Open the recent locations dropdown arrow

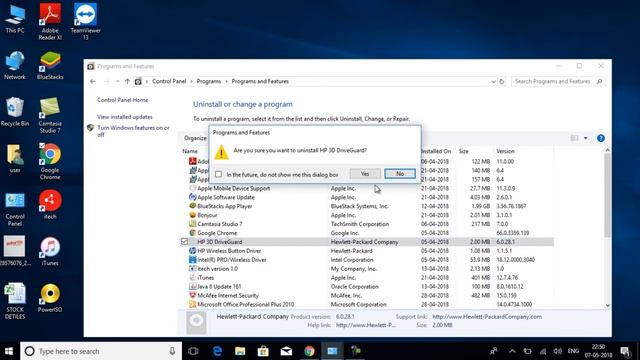(118, 82)
